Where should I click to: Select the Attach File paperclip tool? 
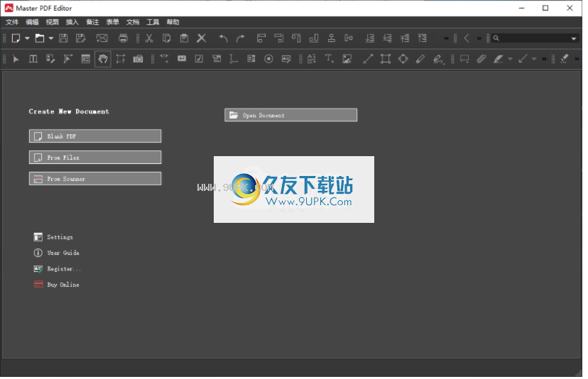(x=481, y=59)
